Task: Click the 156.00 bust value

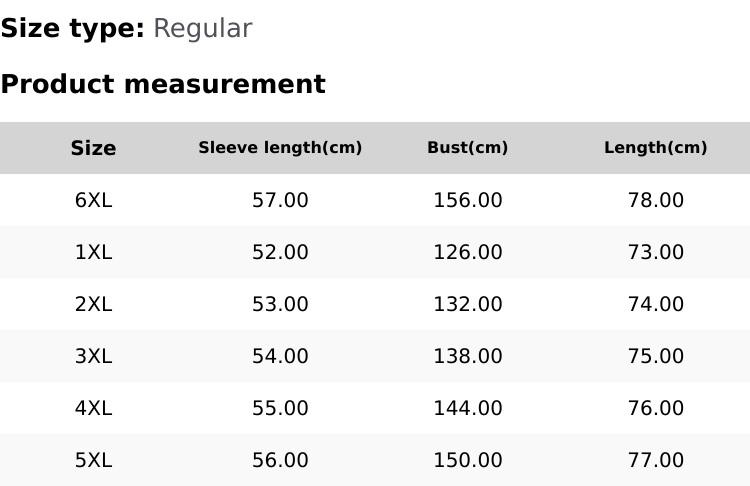Action: pyautogui.click(x=467, y=200)
